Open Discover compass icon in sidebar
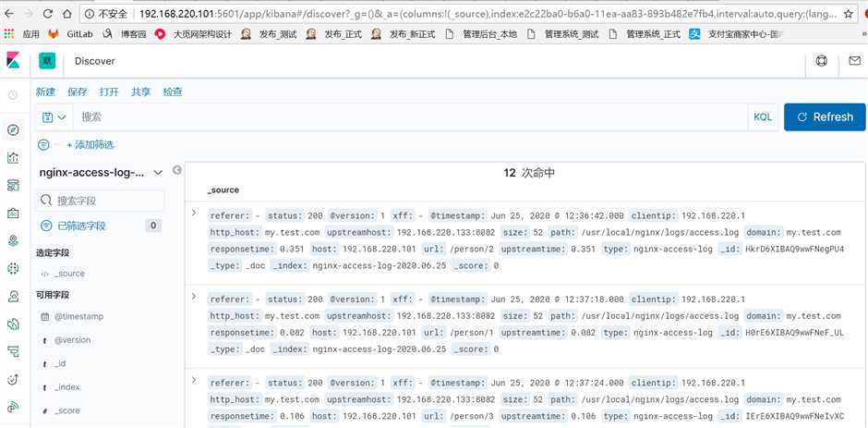 [13, 130]
